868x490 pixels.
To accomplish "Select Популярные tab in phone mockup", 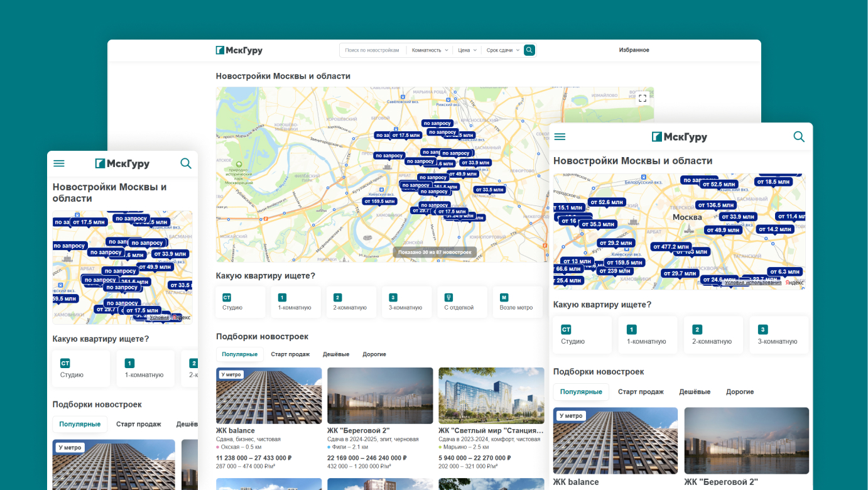I will pos(80,424).
